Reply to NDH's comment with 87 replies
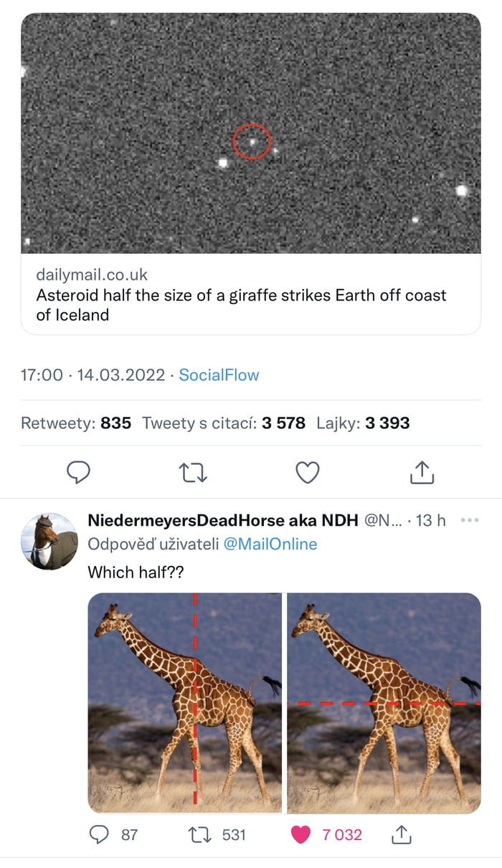This screenshot has width=502, height=868. point(100,834)
